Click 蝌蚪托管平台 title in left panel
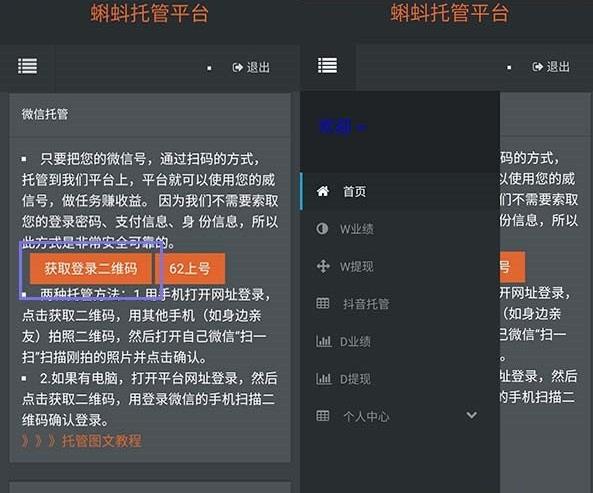The width and height of the screenshot is (593, 493). pos(150,13)
